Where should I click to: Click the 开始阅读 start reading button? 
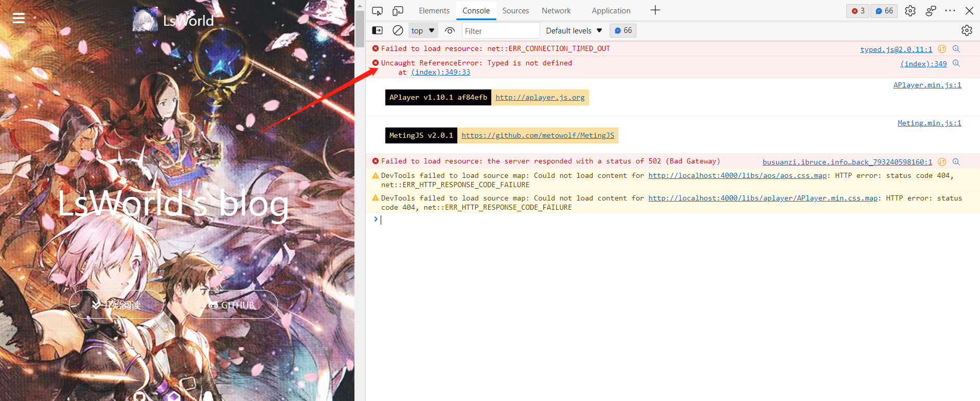[116, 304]
